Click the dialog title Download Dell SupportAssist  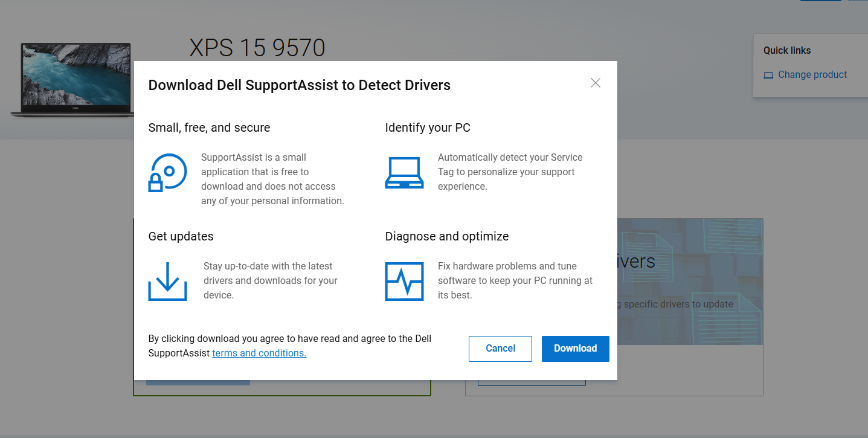[299, 85]
